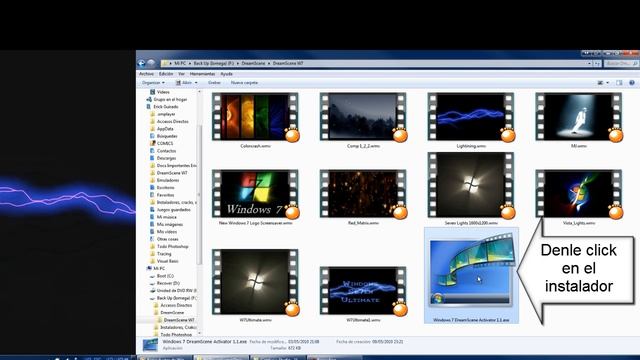The image size is (640, 360).
Task: Open the Abrir button dropdown arrow
Action: (196, 83)
